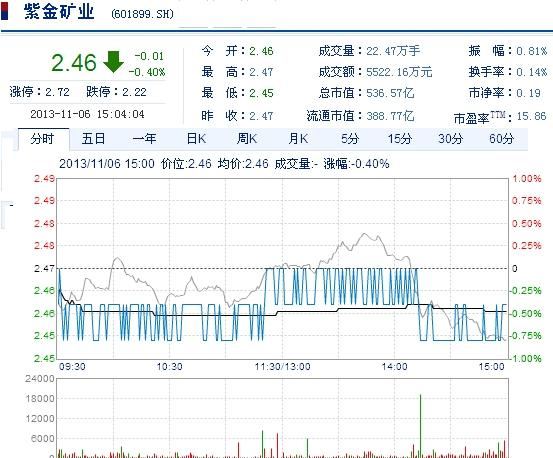Switch to 日K chart tab
Image resolution: width=553 pixels, height=458 pixels.
(196, 139)
